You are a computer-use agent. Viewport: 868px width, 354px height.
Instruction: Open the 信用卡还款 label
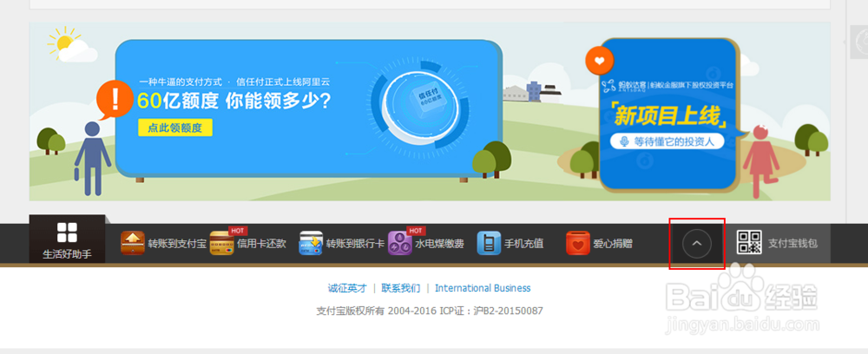pos(261,243)
